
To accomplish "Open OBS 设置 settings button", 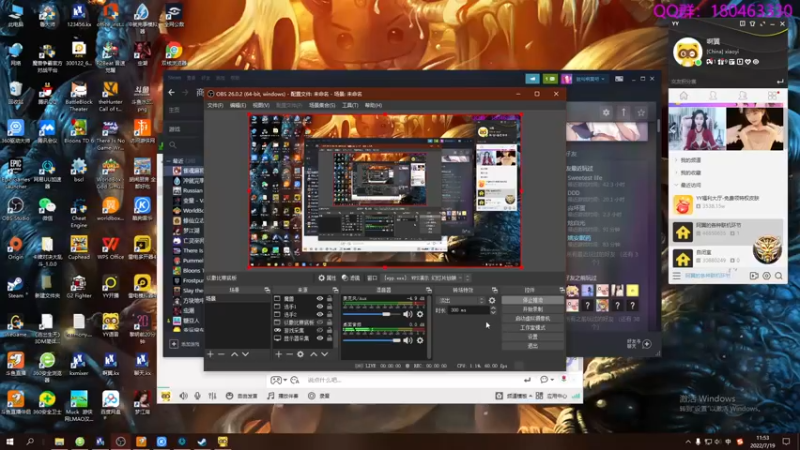I will (532, 337).
